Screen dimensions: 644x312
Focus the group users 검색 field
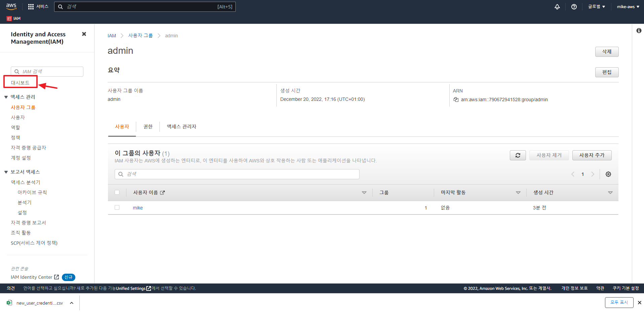(237, 174)
